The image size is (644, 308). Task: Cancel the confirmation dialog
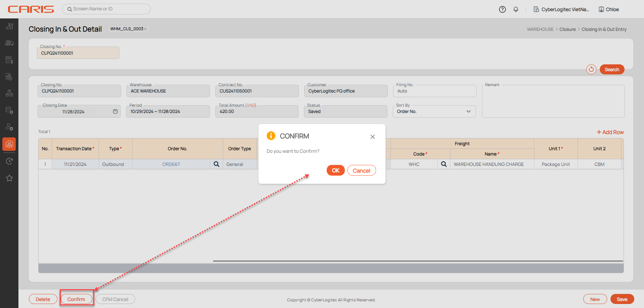tap(361, 170)
